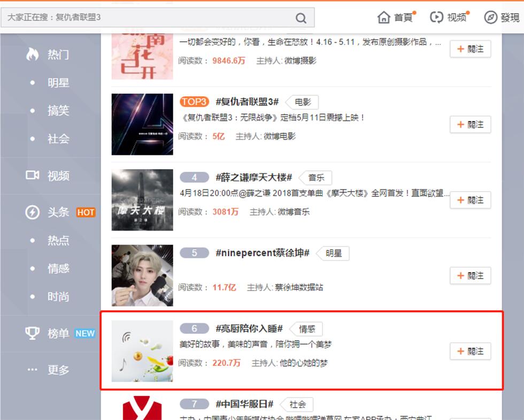Follow the #复仇者联盟3# topic
Image resolution: width=524 pixels, height=420 pixels.
(470, 125)
